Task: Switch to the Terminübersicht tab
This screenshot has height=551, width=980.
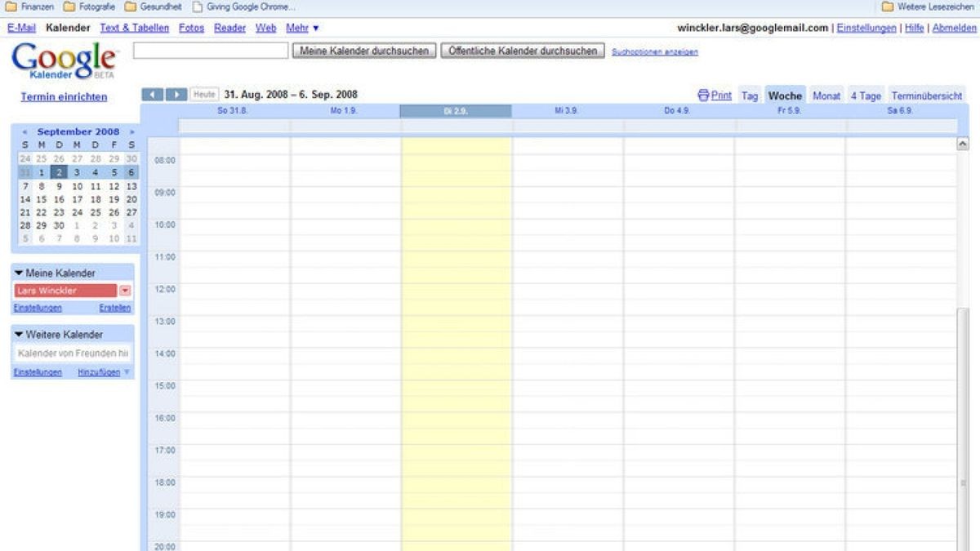Action: [x=926, y=96]
